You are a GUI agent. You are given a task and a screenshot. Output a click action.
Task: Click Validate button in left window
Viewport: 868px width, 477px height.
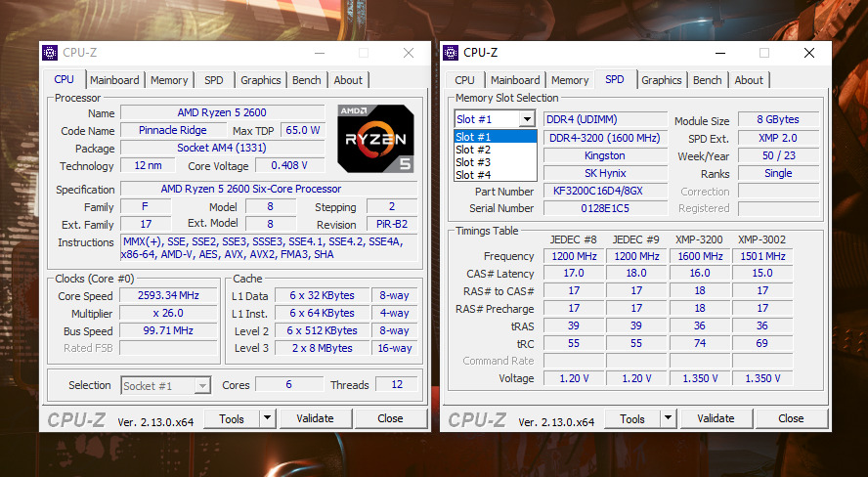tap(315, 419)
